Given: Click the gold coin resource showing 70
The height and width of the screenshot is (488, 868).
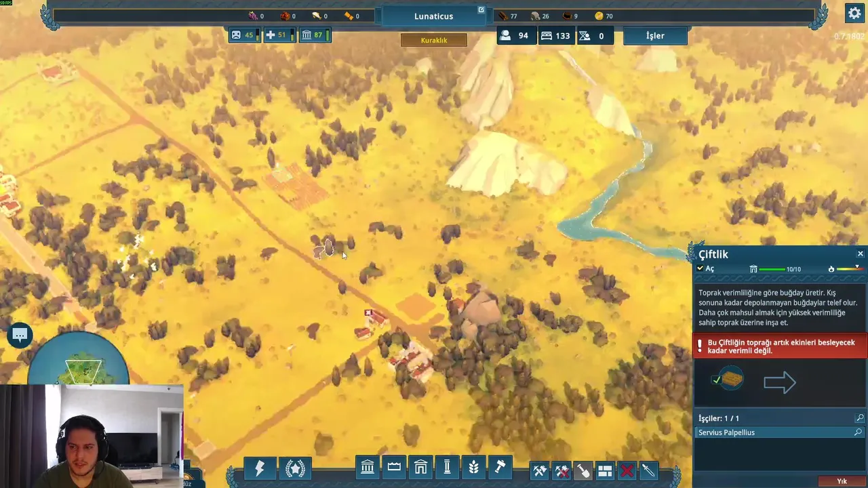Looking at the screenshot, I should 604,16.
